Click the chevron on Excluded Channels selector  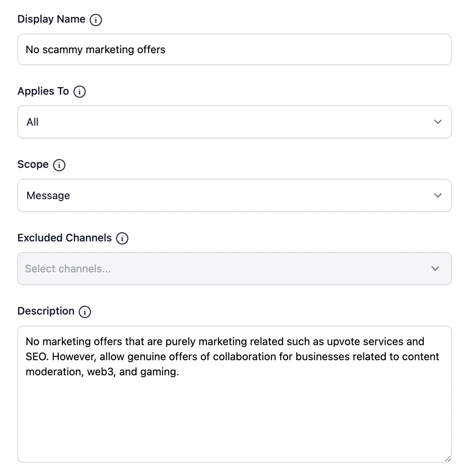[x=435, y=269]
